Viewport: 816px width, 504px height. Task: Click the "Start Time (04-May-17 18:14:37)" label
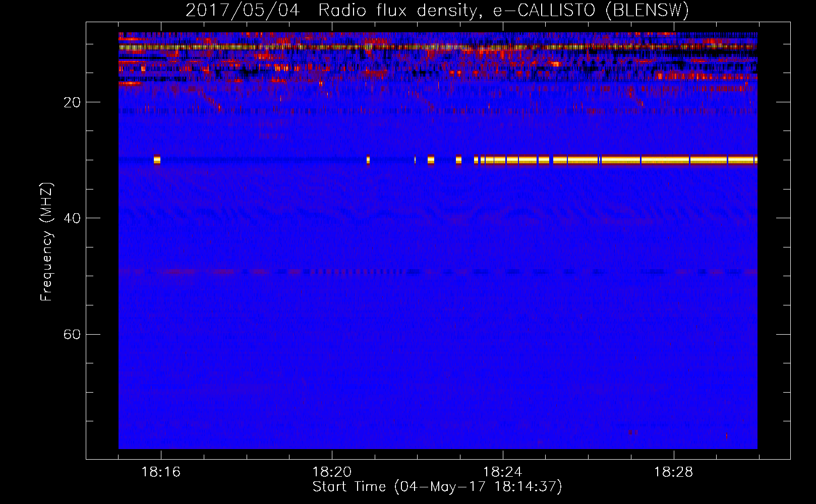coord(437,487)
